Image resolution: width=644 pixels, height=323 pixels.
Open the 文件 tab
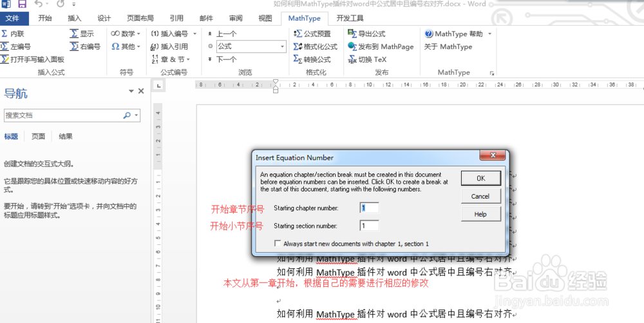click(14, 18)
